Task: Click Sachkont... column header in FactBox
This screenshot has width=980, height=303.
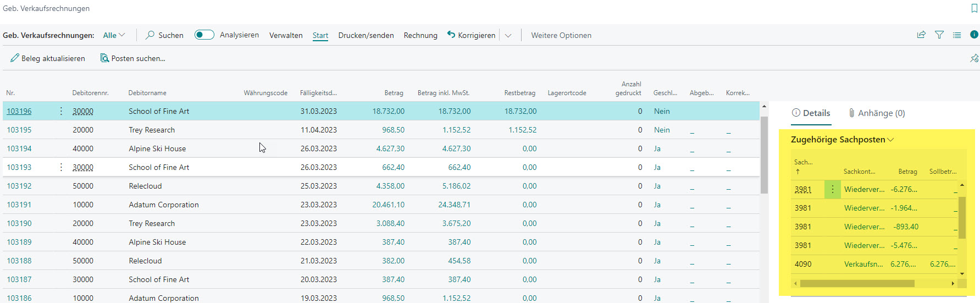Action: click(860, 172)
